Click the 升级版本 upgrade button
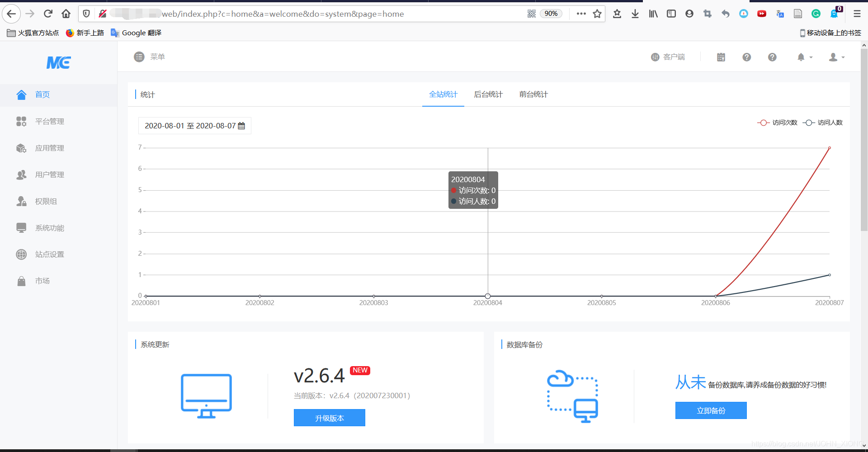Screen dimensions: 868x452 pos(330,418)
